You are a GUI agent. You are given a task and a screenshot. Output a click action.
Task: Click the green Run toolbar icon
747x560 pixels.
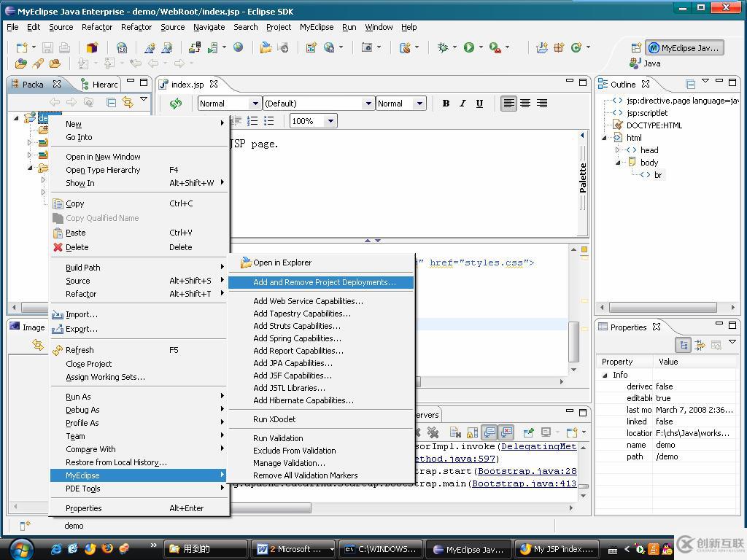point(469,47)
